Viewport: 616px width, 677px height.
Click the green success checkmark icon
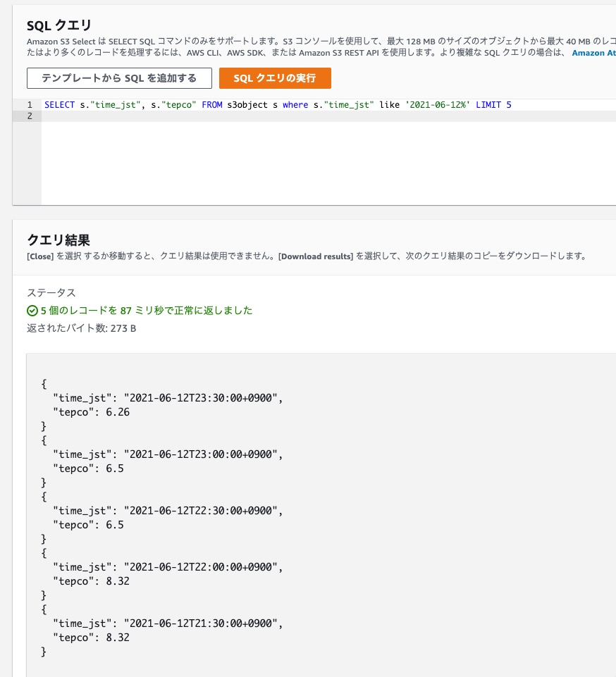pyautogui.click(x=30, y=310)
